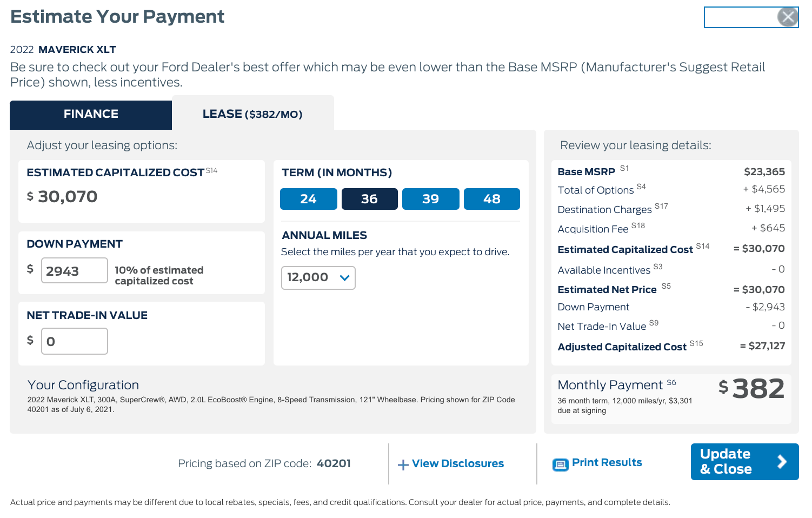The height and width of the screenshot is (518, 812).
Task: Click the S14 disclosure footnote beside Estimated Capitalized Cost heading
Action: coord(211,170)
